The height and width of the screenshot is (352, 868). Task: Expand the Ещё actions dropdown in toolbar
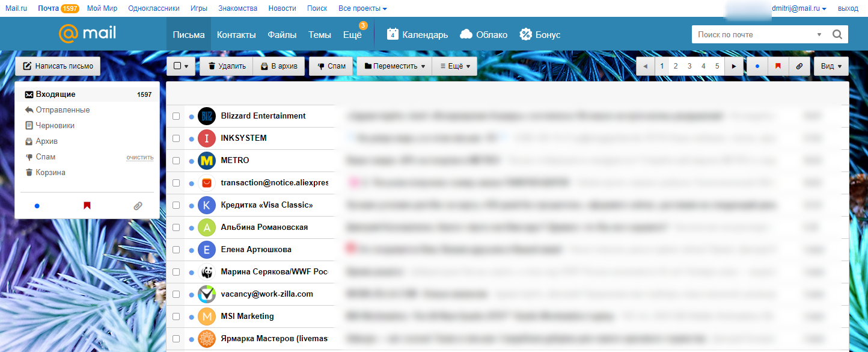pos(454,66)
